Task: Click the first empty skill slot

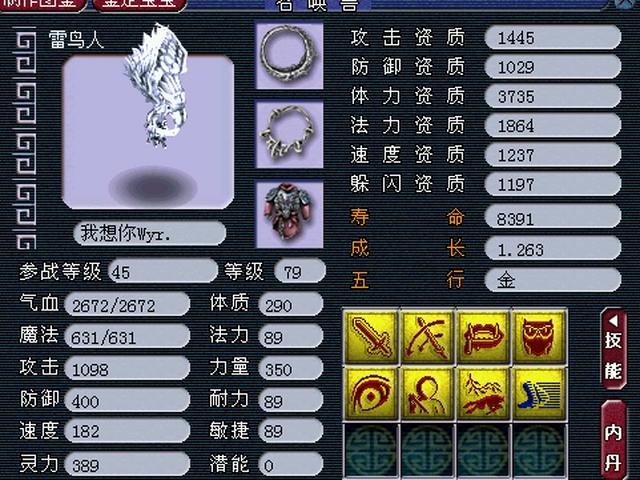Action: [x=371, y=450]
